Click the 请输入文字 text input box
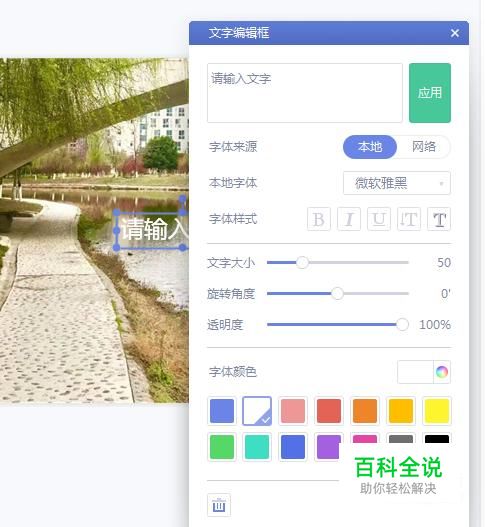Viewport: 485px width, 527px height. [305, 93]
